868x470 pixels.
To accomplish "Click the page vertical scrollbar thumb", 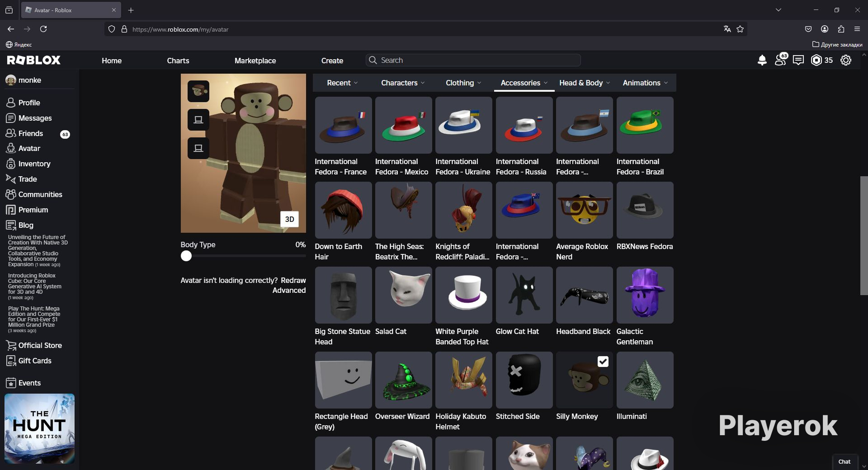I will coord(864,235).
